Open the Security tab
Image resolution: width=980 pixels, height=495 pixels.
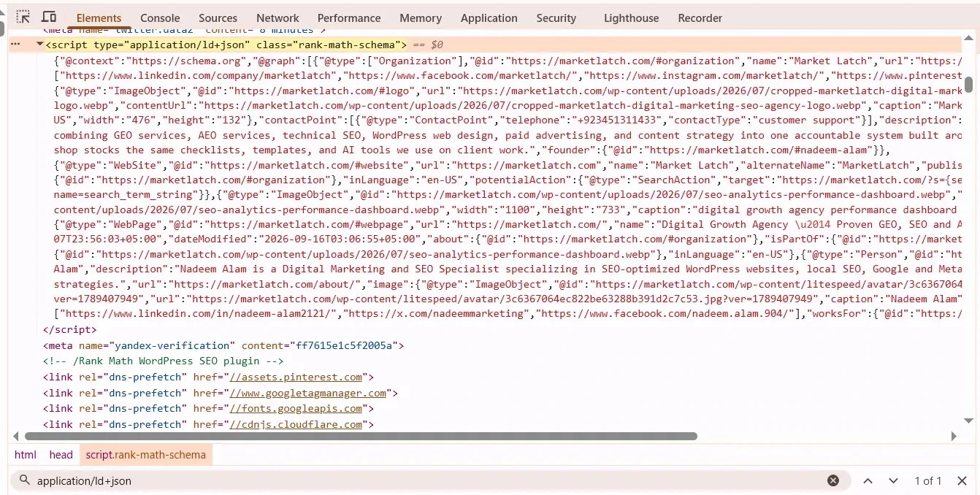tap(556, 18)
